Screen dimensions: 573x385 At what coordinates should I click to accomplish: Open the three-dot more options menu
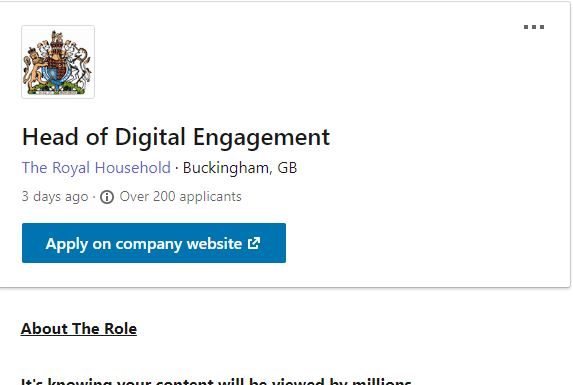click(534, 27)
